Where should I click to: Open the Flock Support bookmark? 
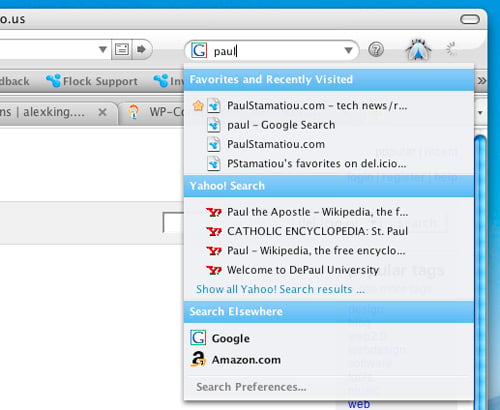pos(92,81)
